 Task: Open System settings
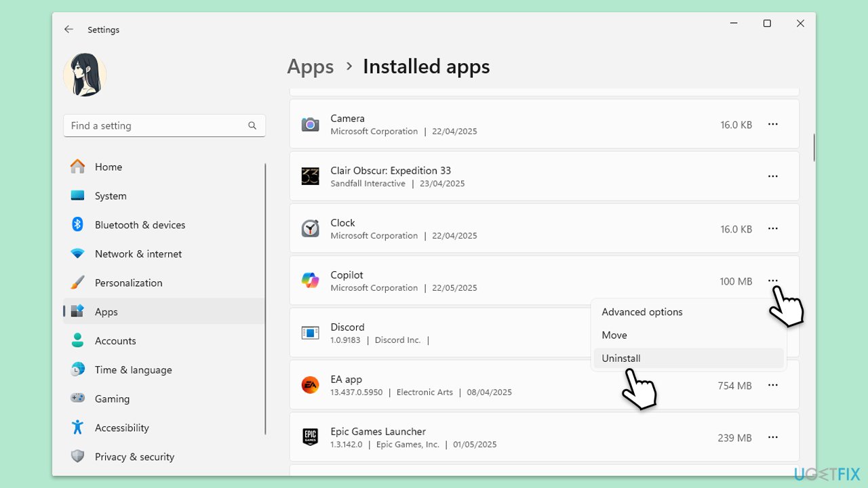point(164,196)
